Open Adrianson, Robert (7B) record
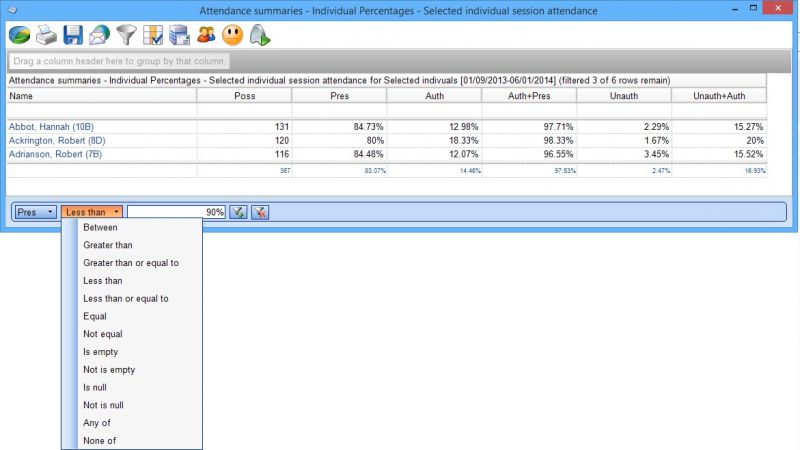This screenshot has height=450, width=800. coord(55,154)
